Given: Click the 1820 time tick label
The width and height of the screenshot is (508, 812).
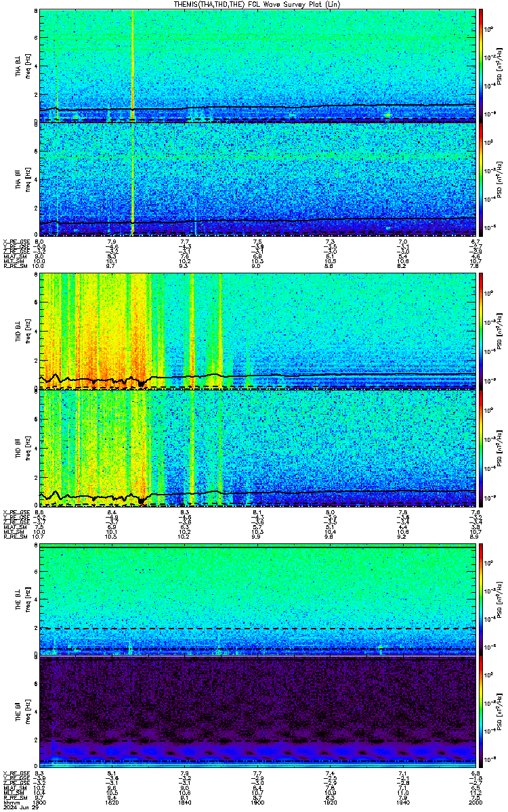Looking at the screenshot, I should [x=112, y=802].
